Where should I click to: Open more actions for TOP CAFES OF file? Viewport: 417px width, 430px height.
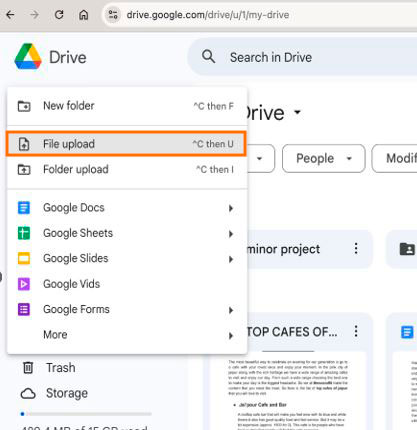tap(356, 331)
